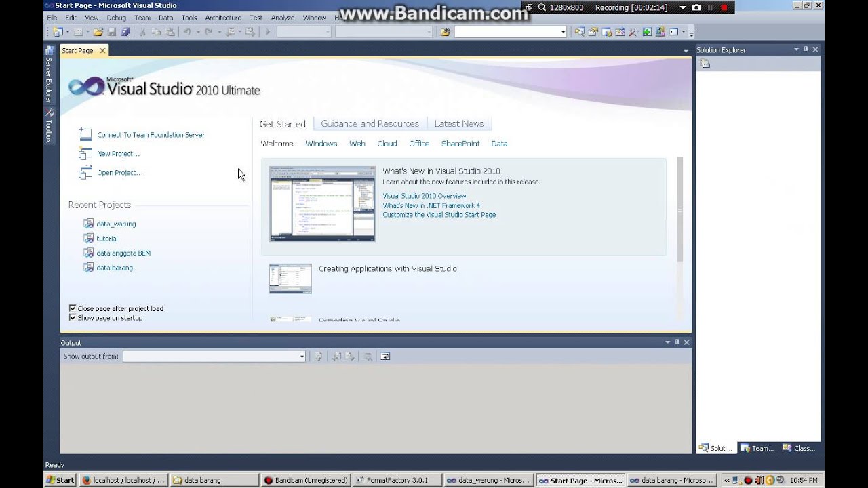Click the New Project... link
Screen dimensions: 868x488
click(x=118, y=154)
